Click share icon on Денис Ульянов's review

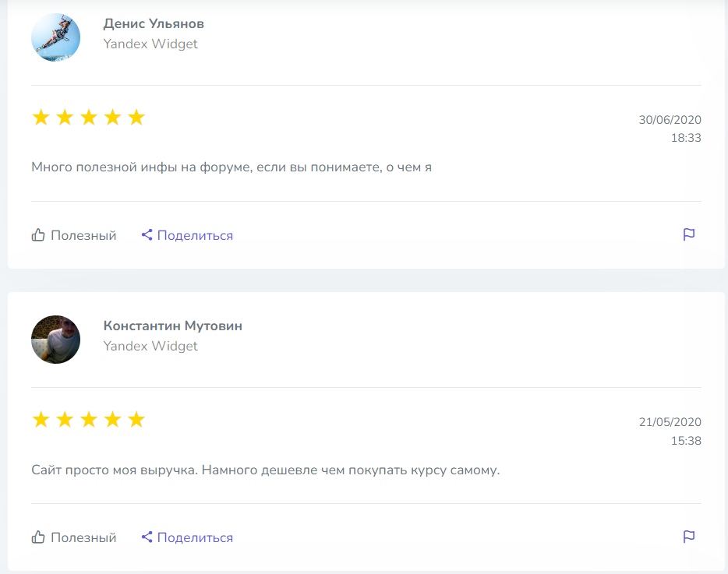[x=147, y=234]
